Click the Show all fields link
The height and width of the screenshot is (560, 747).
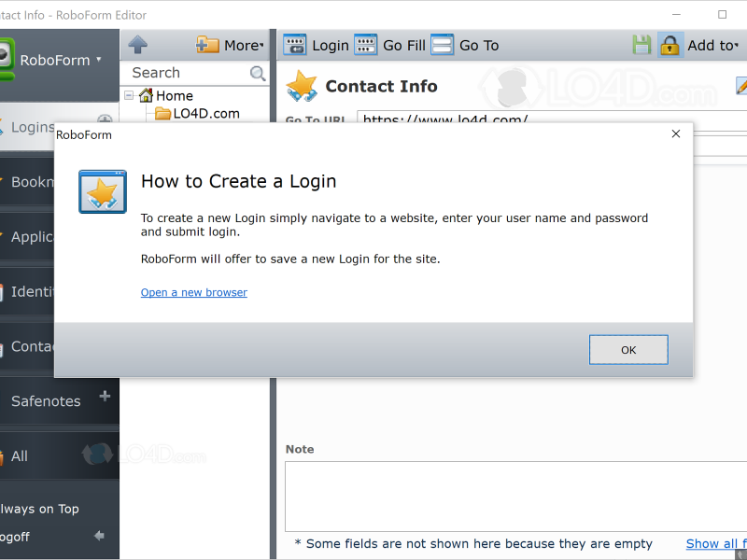pos(716,543)
